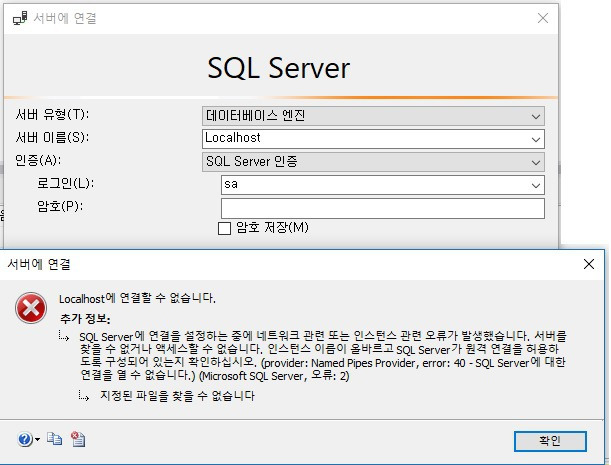Open the 인증 authentication dropdown

click(x=373, y=162)
